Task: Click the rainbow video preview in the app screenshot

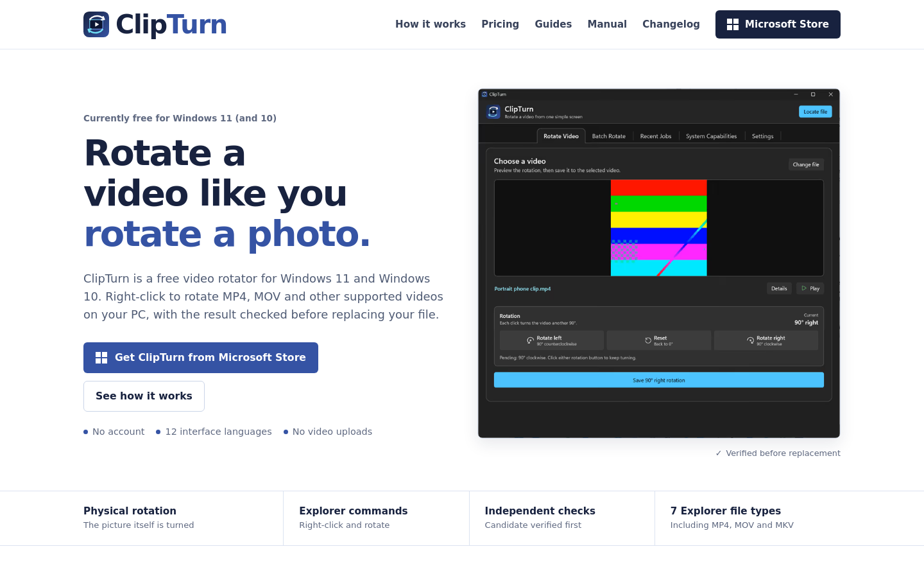Action: [x=659, y=228]
